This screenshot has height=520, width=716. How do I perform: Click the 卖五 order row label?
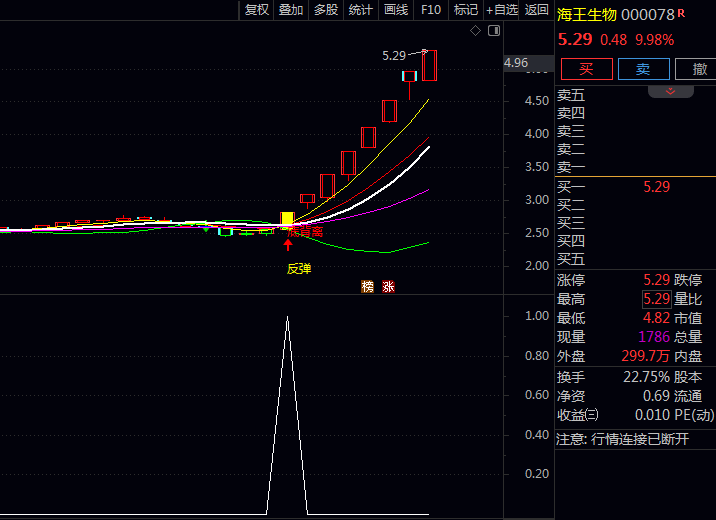pos(571,95)
